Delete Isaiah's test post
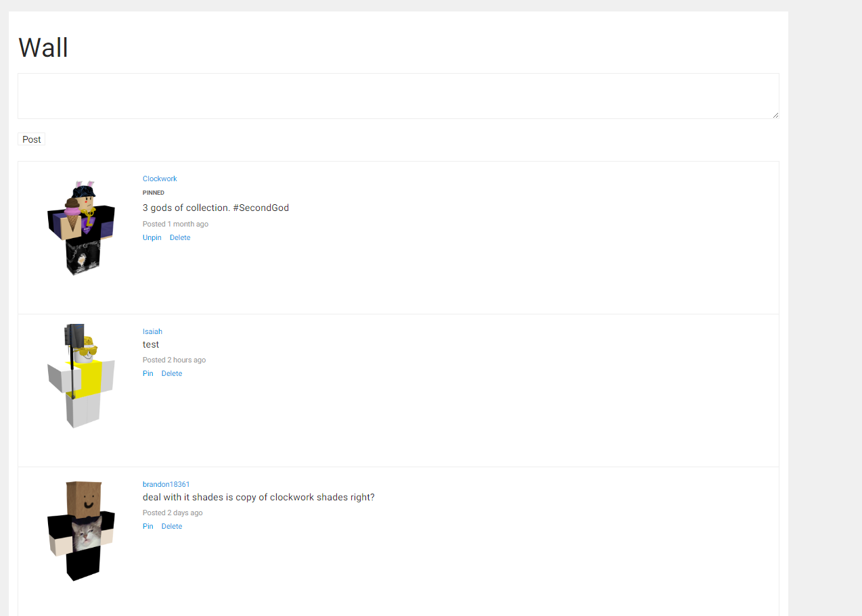862x616 pixels. (171, 373)
